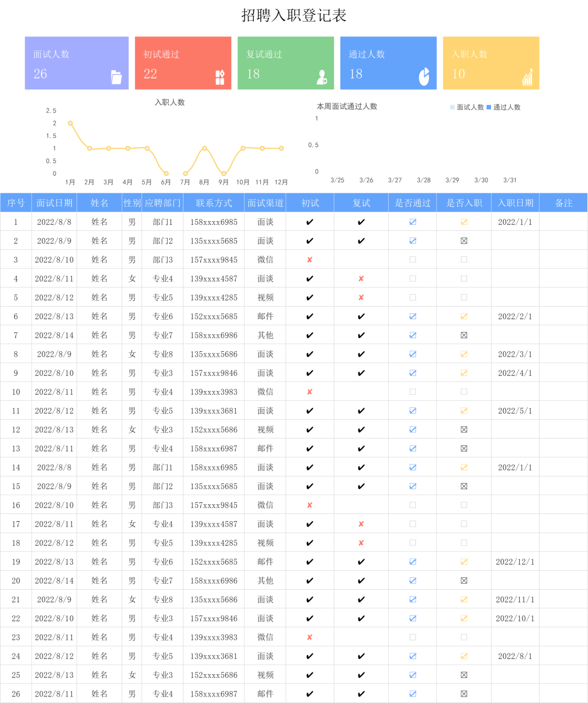Toggle the 是否通过 checkbox in row 8
The width and height of the screenshot is (588, 703).
click(413, 354)
